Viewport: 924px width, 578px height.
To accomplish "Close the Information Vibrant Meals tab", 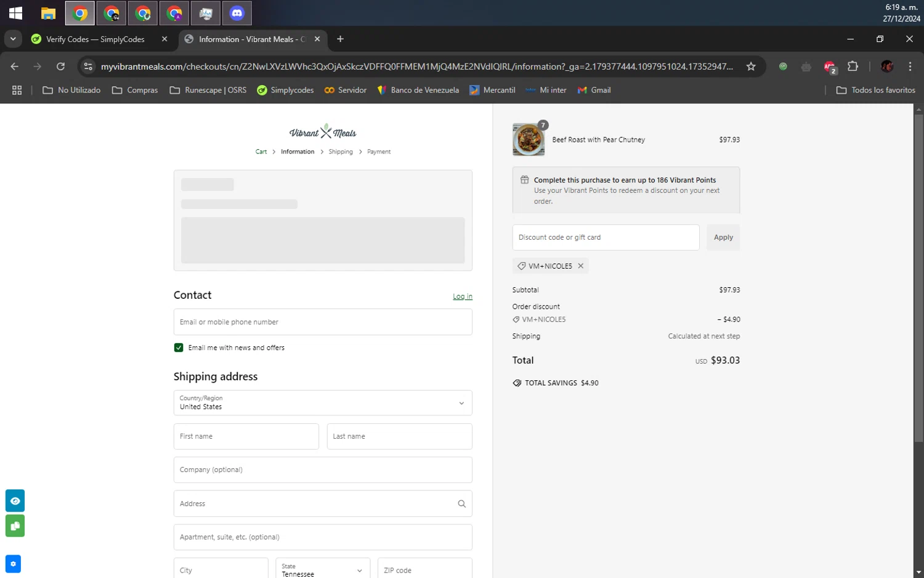I will pos(317,39).
